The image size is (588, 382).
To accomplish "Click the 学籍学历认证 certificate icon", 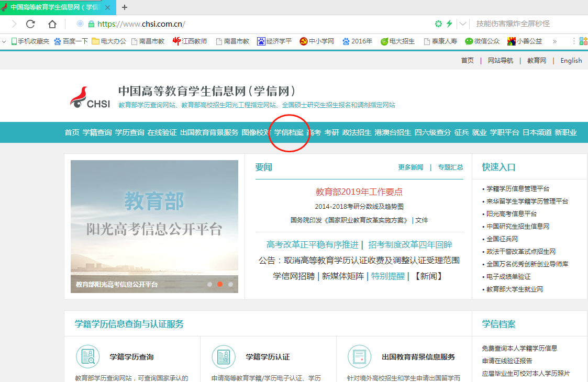I will pos(224,357).
